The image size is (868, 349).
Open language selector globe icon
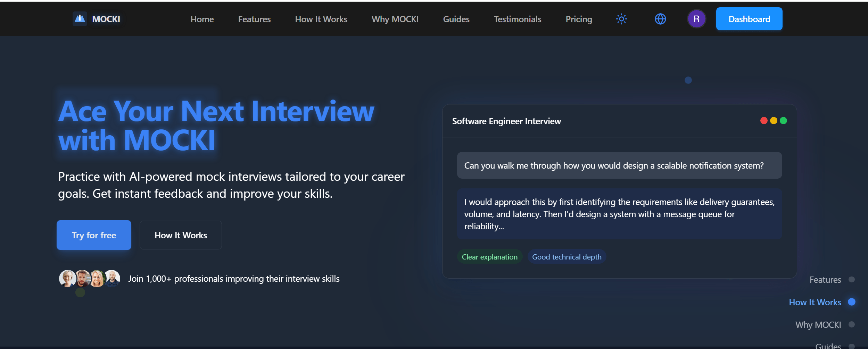click(660, 19)
